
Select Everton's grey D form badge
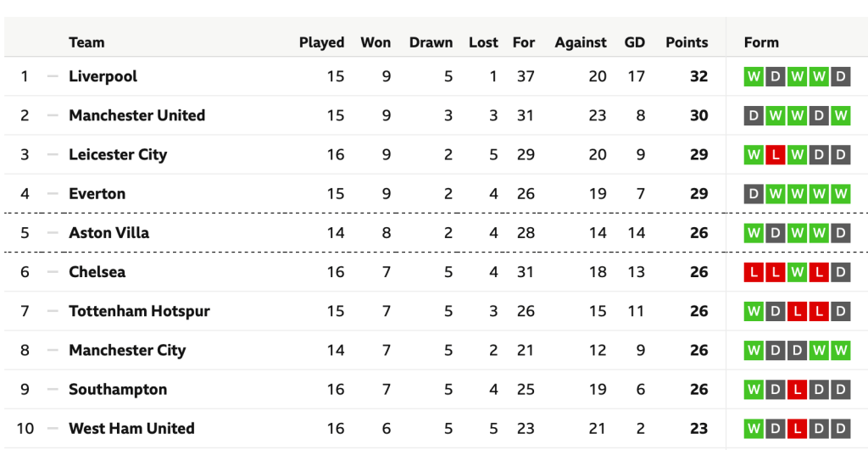[x=754, y=194]
